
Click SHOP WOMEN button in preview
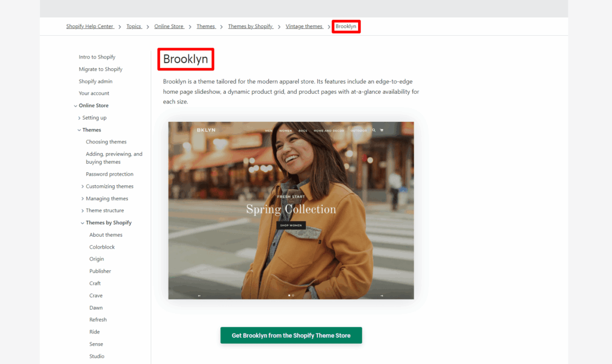(291, 225)
